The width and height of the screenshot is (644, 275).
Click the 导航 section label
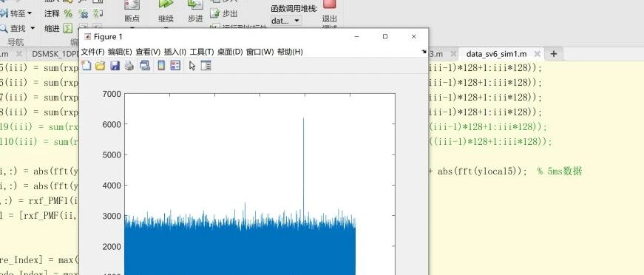click(x=16, y=42)
